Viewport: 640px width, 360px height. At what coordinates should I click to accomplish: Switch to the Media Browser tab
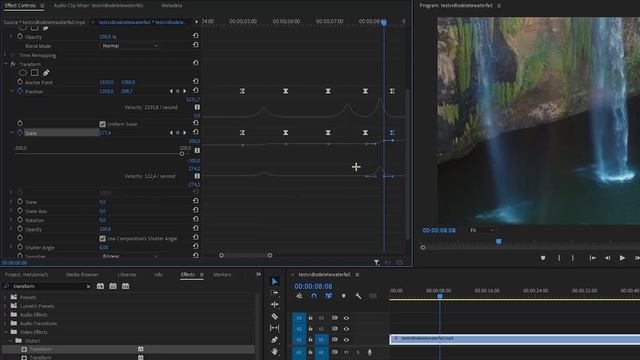(82, 275)
